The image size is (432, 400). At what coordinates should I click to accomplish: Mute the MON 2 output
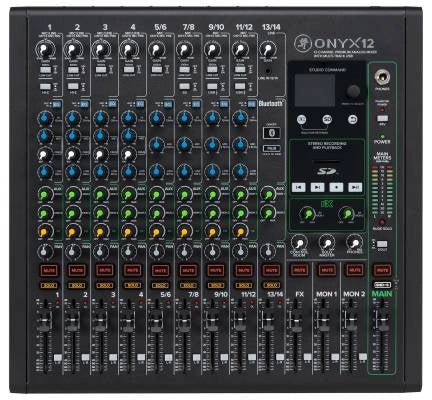[x=355, y=270]
